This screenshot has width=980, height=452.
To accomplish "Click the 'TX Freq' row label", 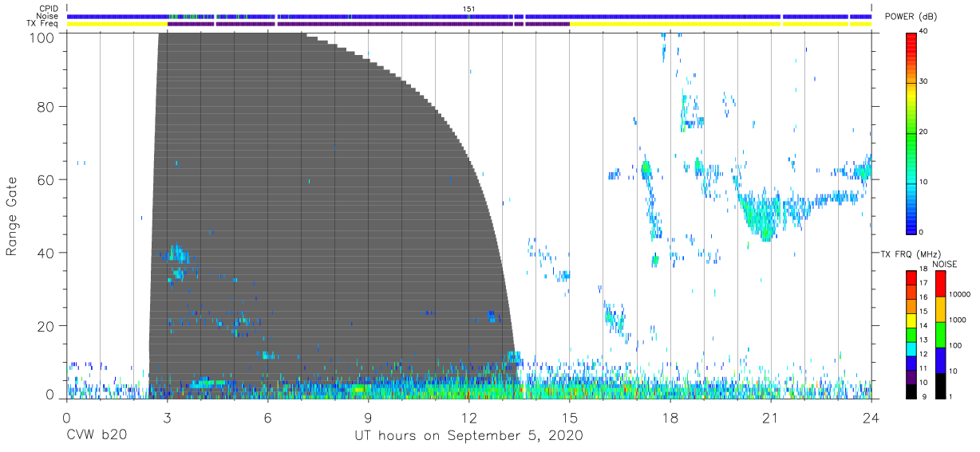I will (x=43, y=24).
